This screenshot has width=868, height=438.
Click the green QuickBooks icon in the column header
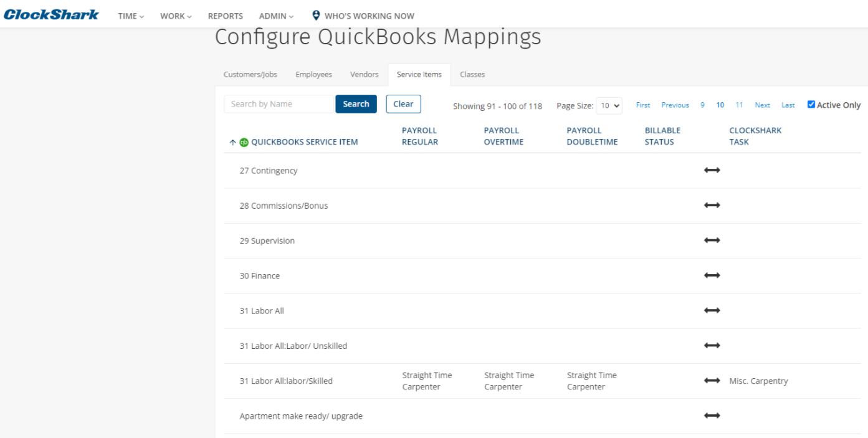[244, 142]
